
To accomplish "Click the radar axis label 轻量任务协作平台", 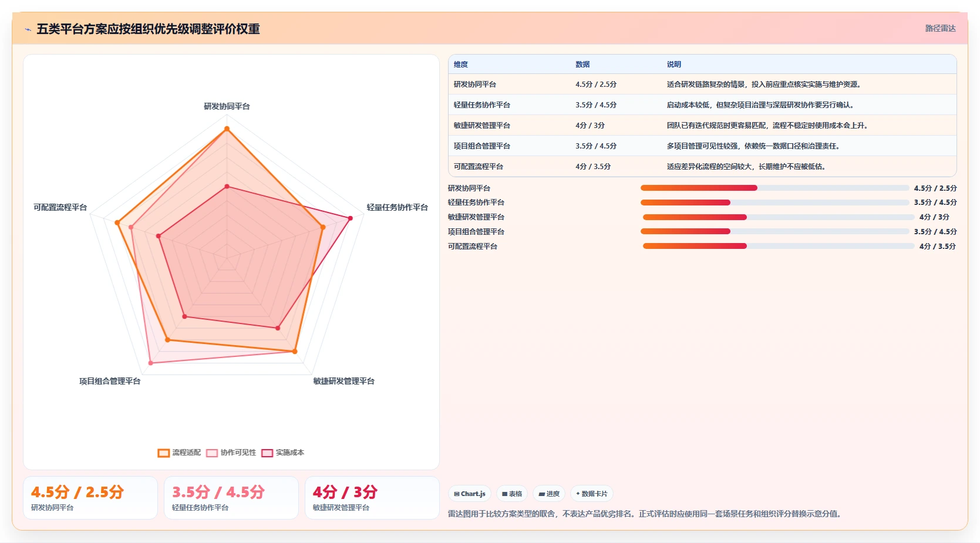I will [398, 207].
